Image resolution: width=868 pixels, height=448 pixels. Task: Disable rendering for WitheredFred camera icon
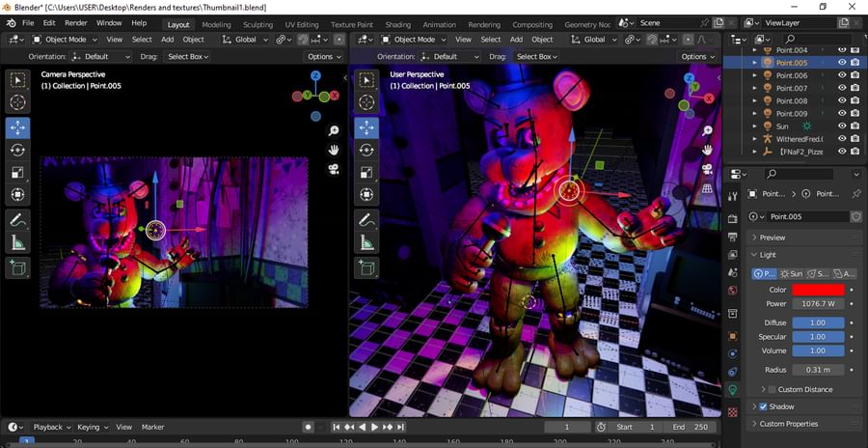pyautogui.click(x=855, y=139)
